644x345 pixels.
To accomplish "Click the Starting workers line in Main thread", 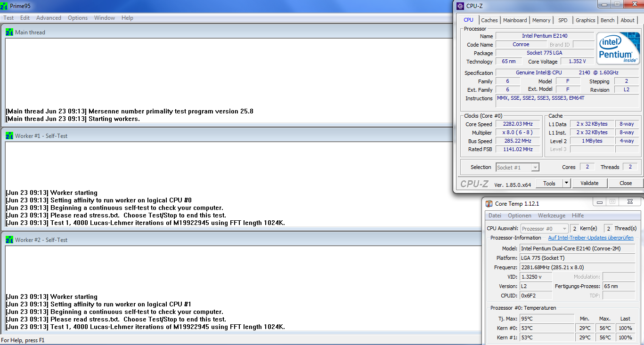I will click(x=73, y=119).
